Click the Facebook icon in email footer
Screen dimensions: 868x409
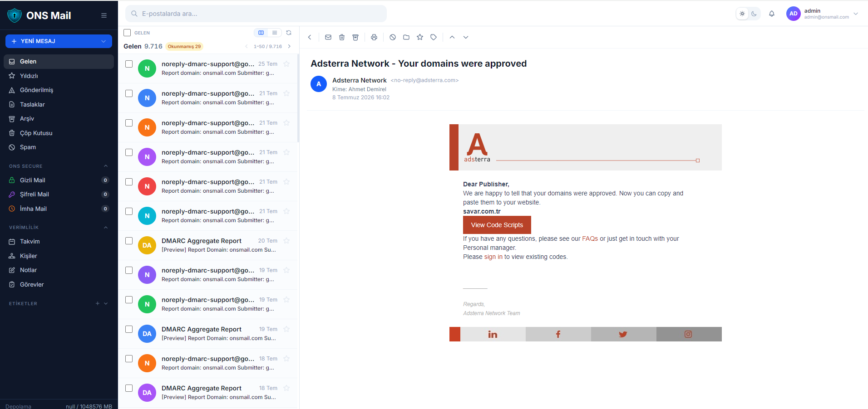click(558, 334)
